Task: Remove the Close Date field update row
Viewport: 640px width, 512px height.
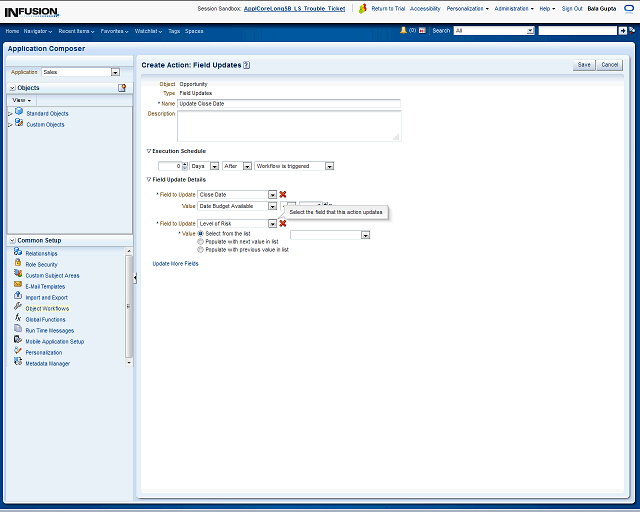Action: (283, 194)
